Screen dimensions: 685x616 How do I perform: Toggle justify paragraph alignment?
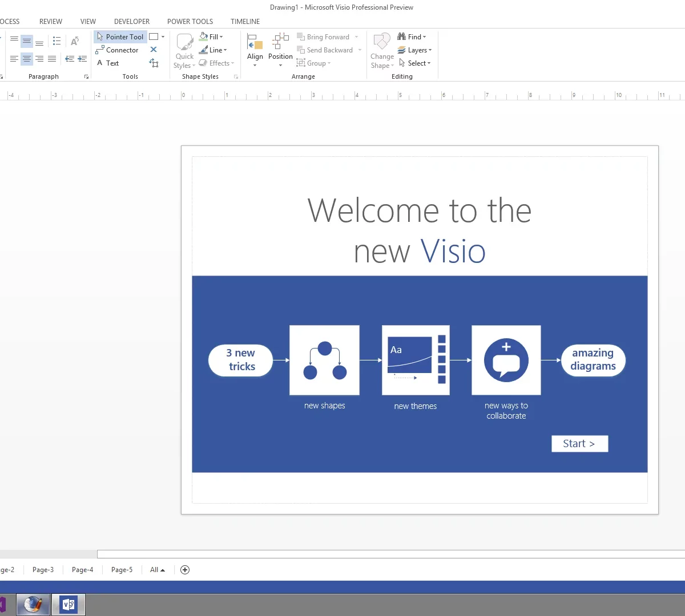click(52, 59)
